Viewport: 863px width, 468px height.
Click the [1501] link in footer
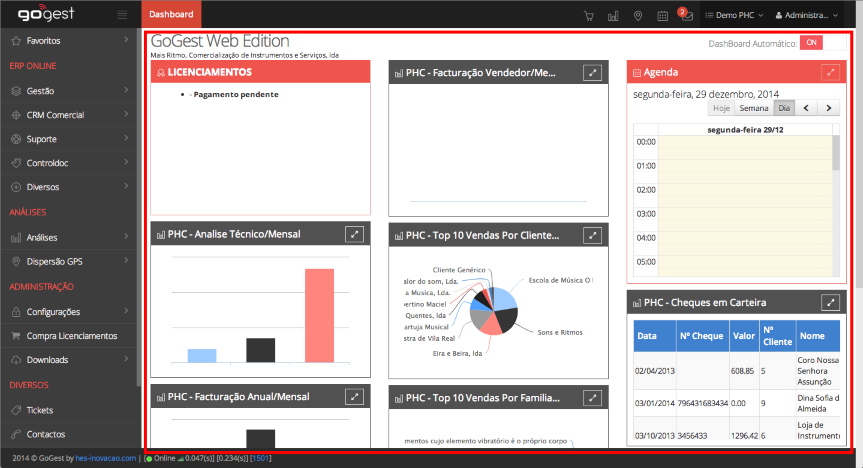[x=261, y=458]
